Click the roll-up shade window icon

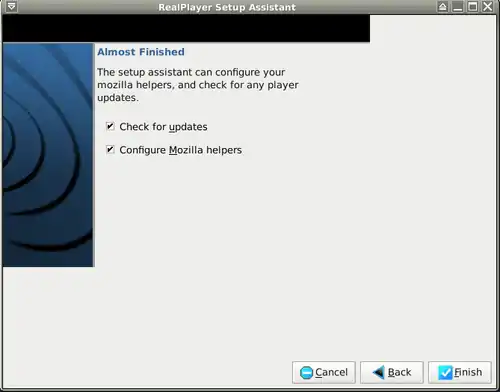pyautogui.click(x=443, y=7)
